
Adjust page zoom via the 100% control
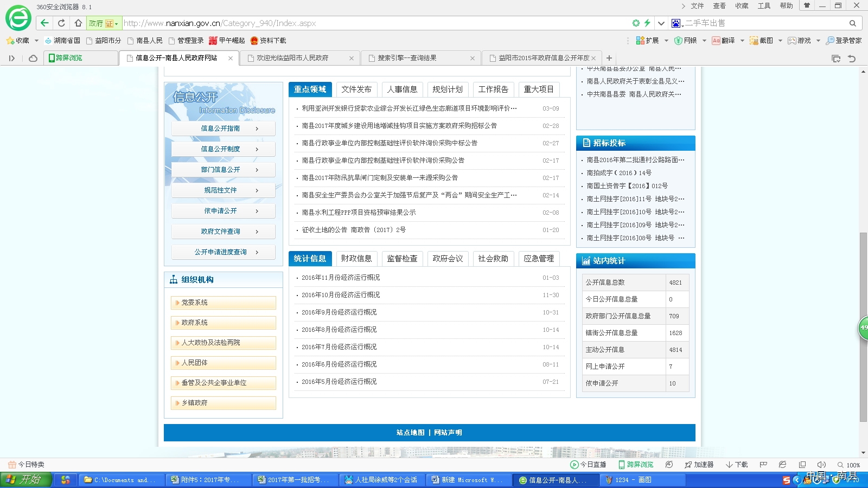849,465
